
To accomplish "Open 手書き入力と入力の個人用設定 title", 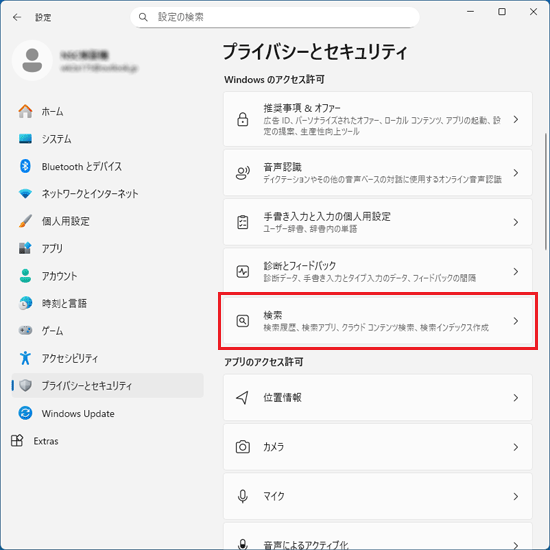I will point(327,216).
